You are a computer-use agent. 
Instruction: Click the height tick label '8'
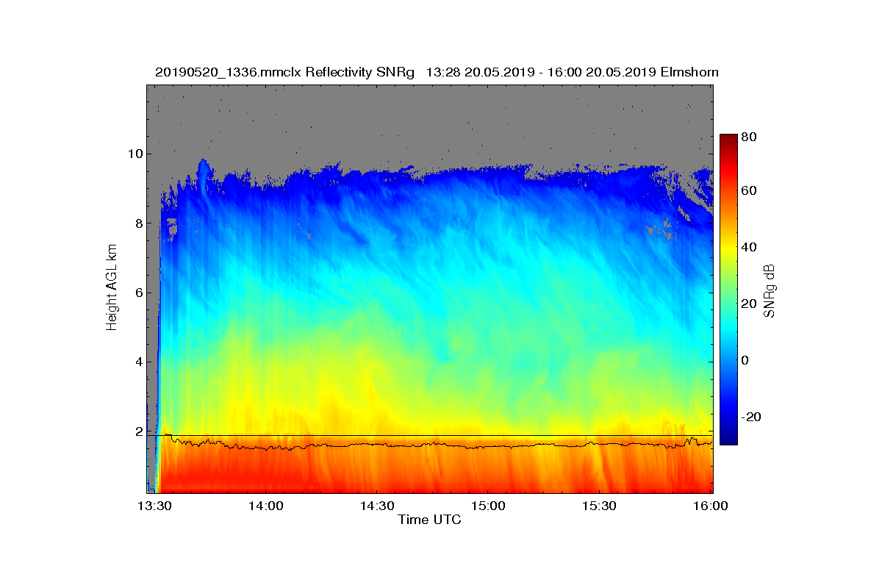(x=139, y=223)
